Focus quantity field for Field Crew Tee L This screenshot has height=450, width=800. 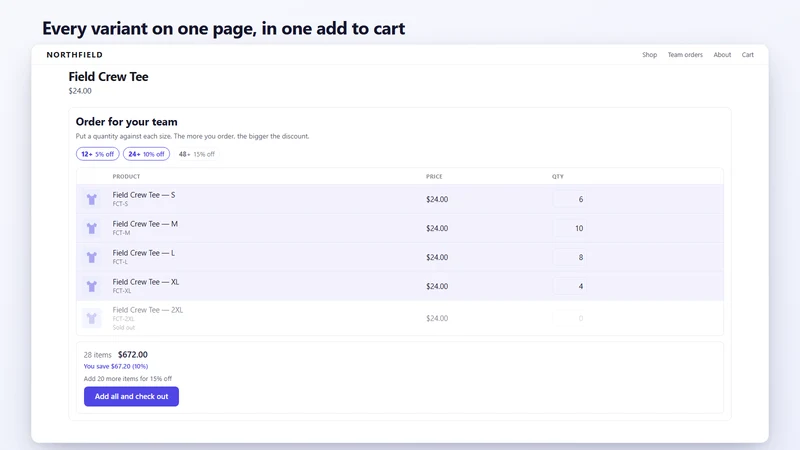click(569, 257)
